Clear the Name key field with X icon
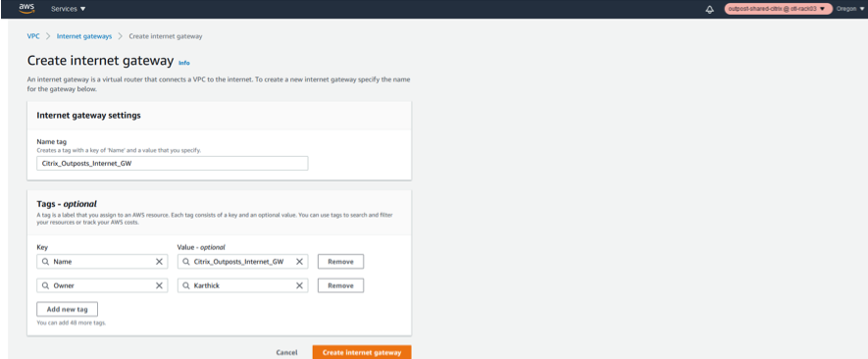868x359 pixels. pyautogui.click(x=159, y=262)
